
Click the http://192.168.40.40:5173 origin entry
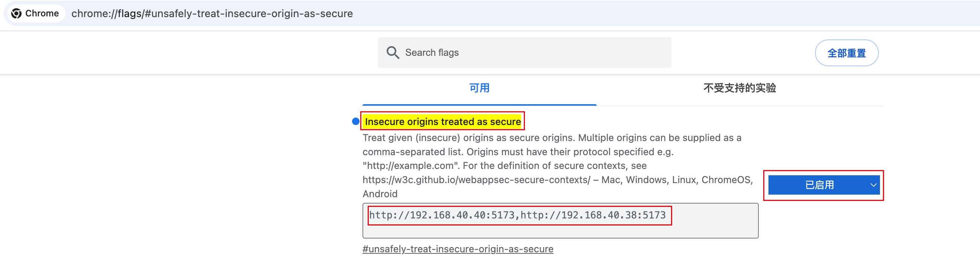tap(441, 215)
